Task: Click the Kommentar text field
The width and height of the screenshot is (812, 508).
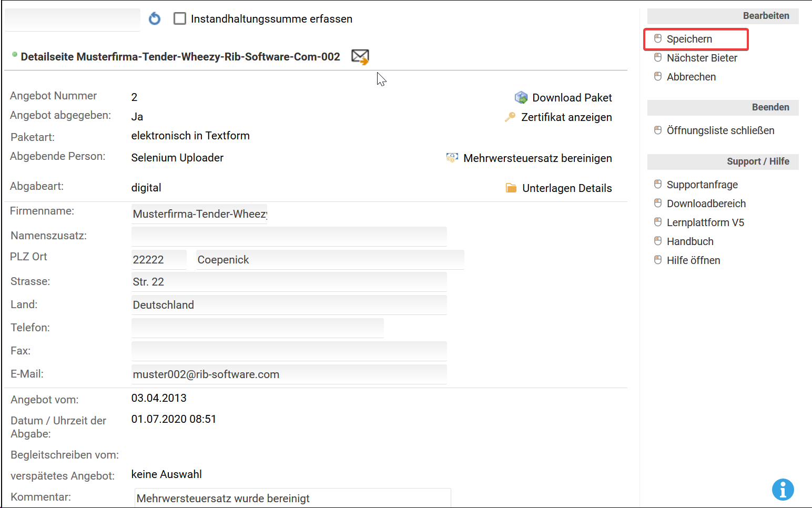Action: click(292, 498)
